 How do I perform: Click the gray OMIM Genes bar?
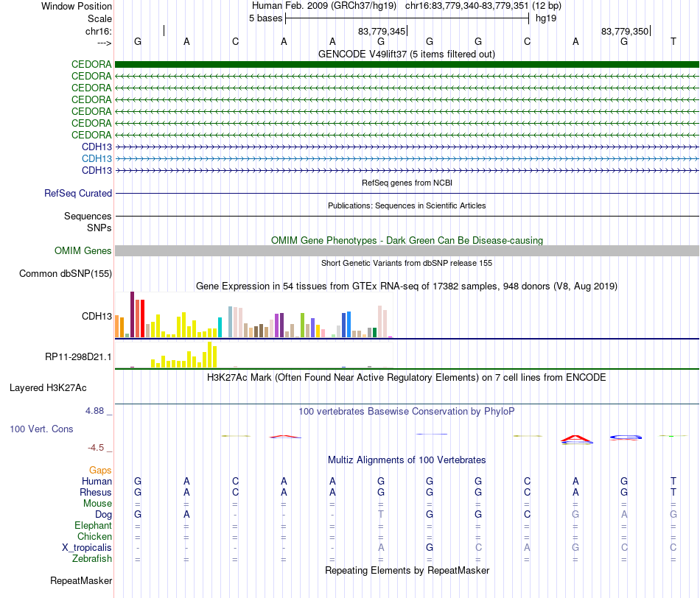(407, 251)
